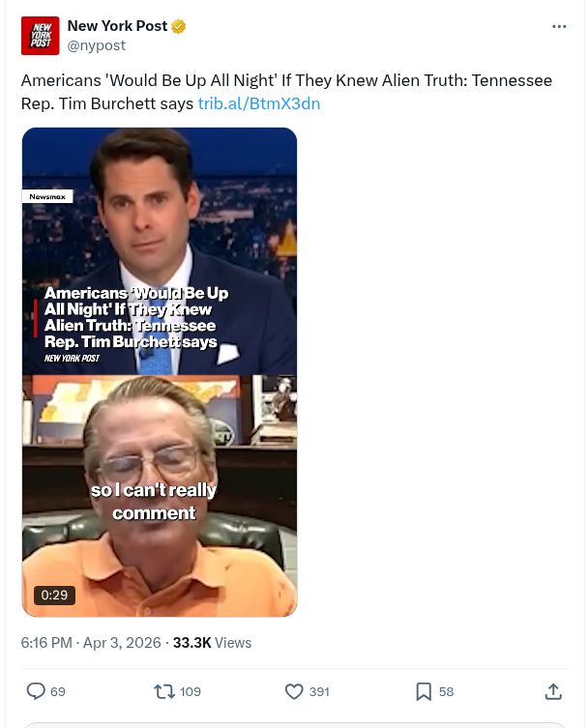This screenshot has width=588, height=728.
Task: Open the New York Post display name
Action: pos(118,26)
